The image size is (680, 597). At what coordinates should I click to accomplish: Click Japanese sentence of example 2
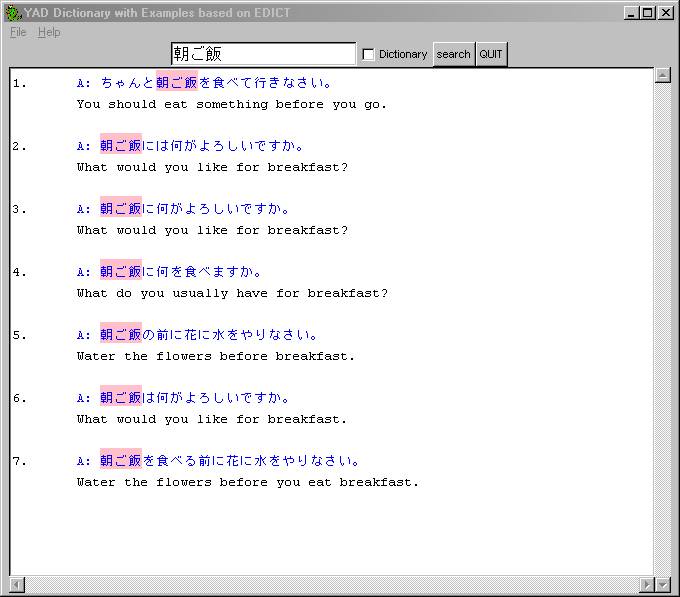pos(201,145)
